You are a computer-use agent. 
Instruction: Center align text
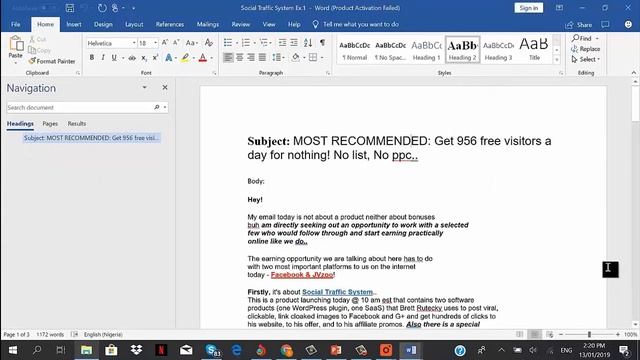tap(240, 58)
